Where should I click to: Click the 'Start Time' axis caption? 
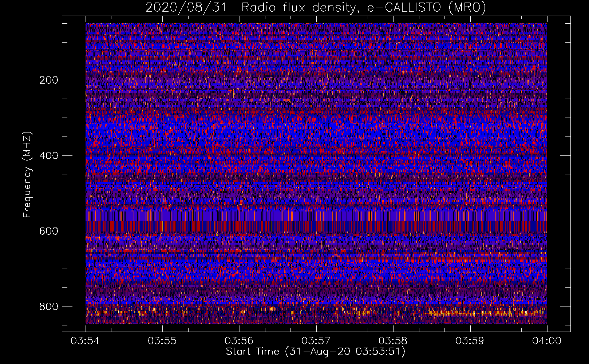point(316,352)
